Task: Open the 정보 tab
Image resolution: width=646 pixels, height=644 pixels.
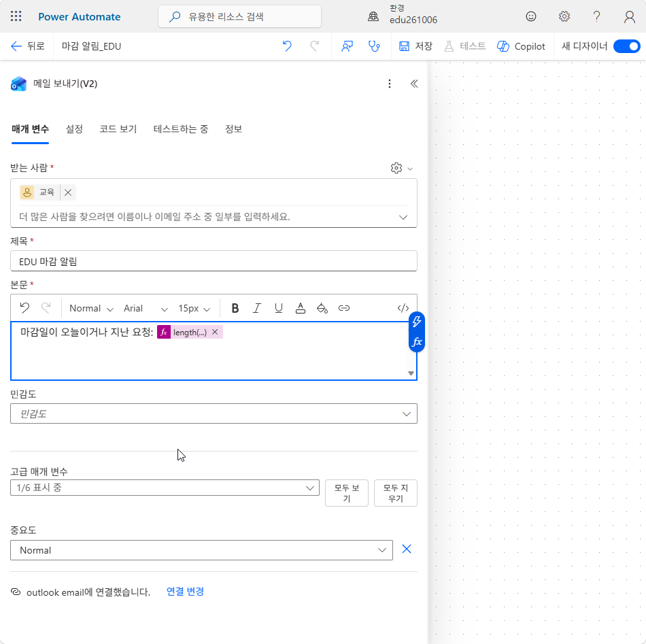Action: [x=233, y=129]
